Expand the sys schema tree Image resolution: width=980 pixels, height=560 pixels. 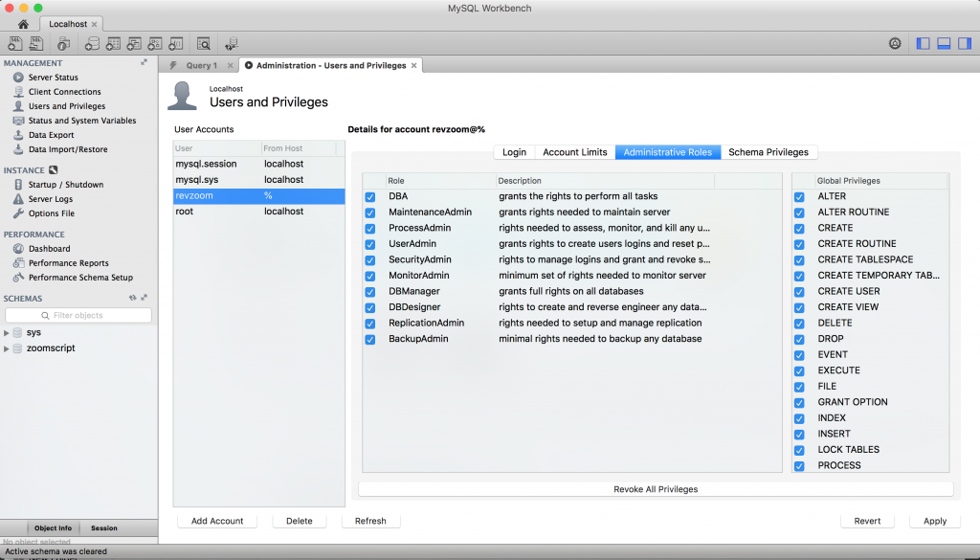coord(7,333)
